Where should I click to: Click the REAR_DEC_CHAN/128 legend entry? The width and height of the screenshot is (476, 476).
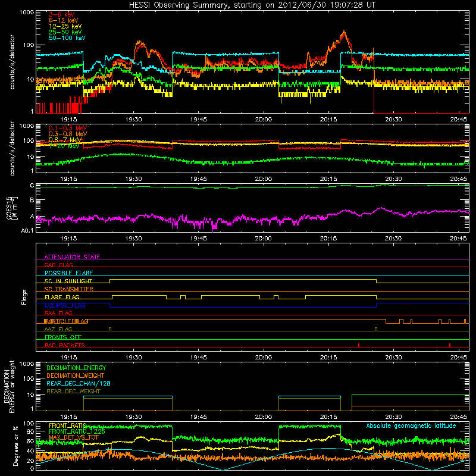[79, 383]
